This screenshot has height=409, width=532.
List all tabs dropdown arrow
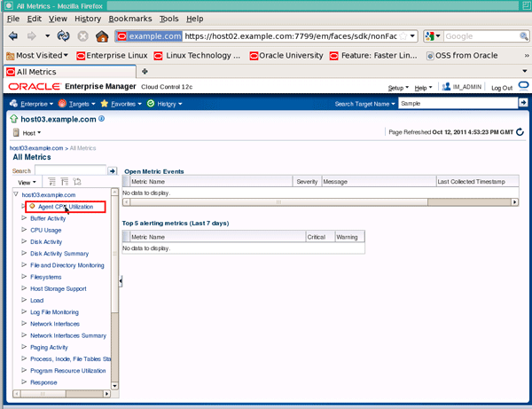click(x=525, y=71)
